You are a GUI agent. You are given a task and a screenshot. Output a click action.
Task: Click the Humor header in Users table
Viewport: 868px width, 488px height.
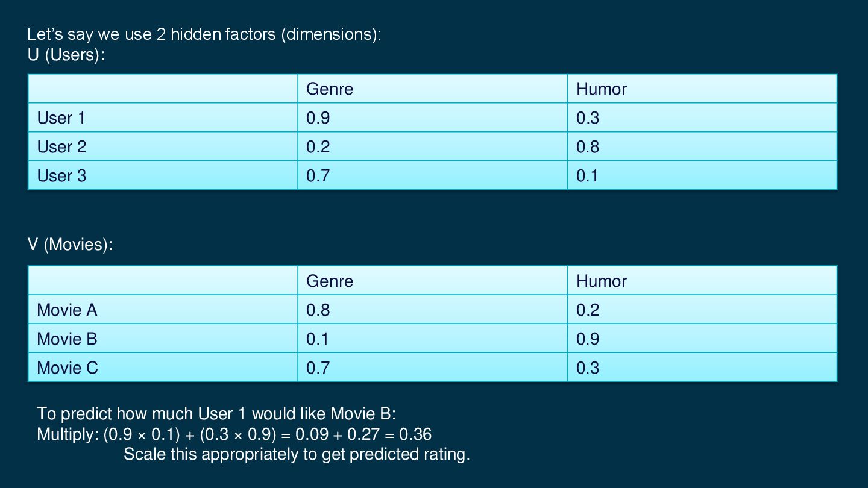(601, 89)
